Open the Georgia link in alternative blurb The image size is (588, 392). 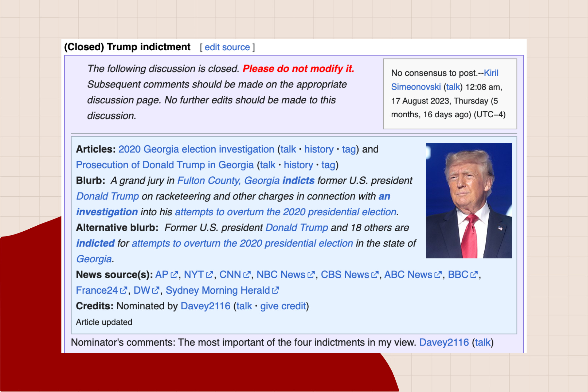[94, 259]
